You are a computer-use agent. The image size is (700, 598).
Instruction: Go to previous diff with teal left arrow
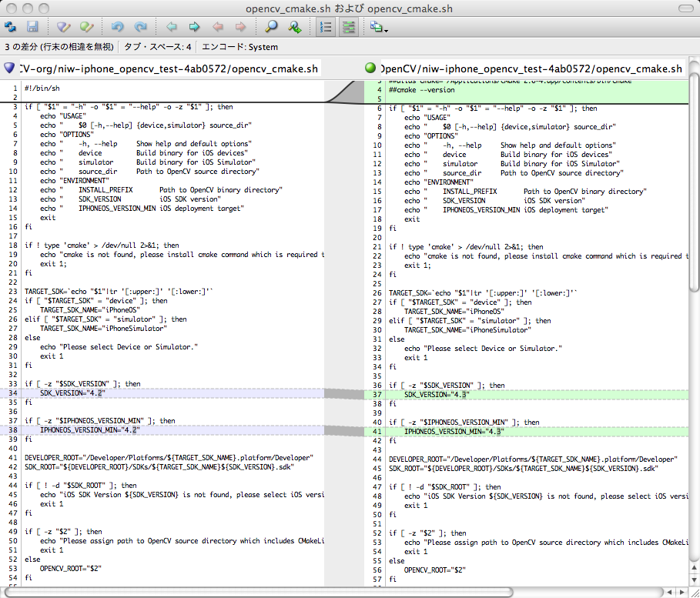click(x=172, y=27)
